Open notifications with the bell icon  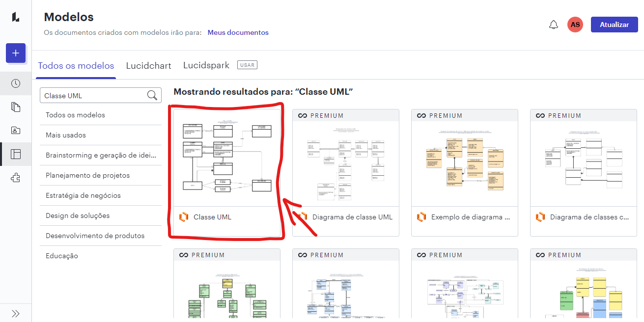(x=554, y=24)
